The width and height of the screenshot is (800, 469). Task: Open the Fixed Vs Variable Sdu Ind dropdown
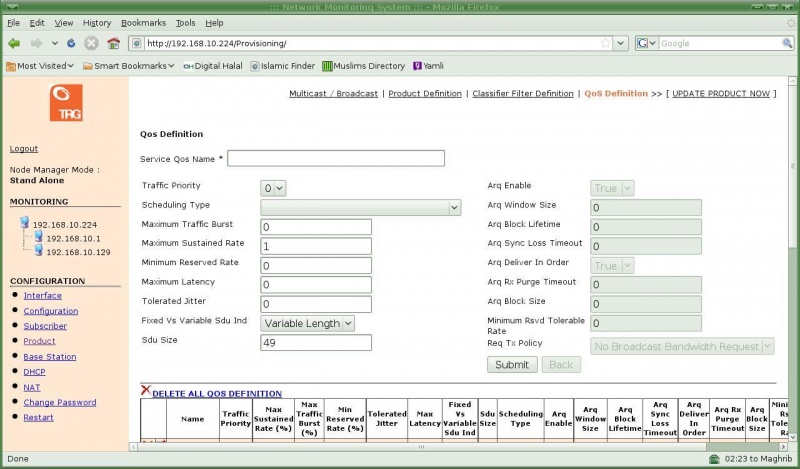[308, 324]
